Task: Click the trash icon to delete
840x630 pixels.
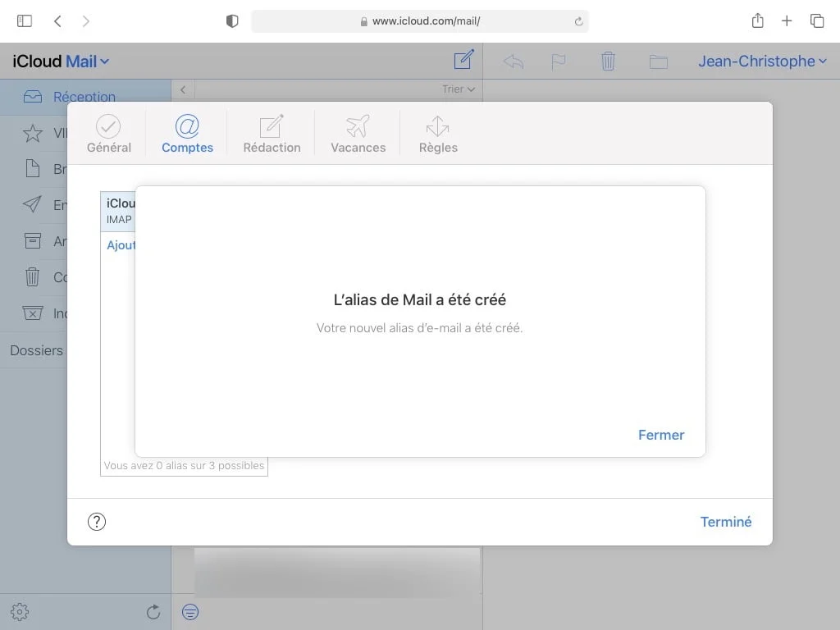Action: coord(607,60)
